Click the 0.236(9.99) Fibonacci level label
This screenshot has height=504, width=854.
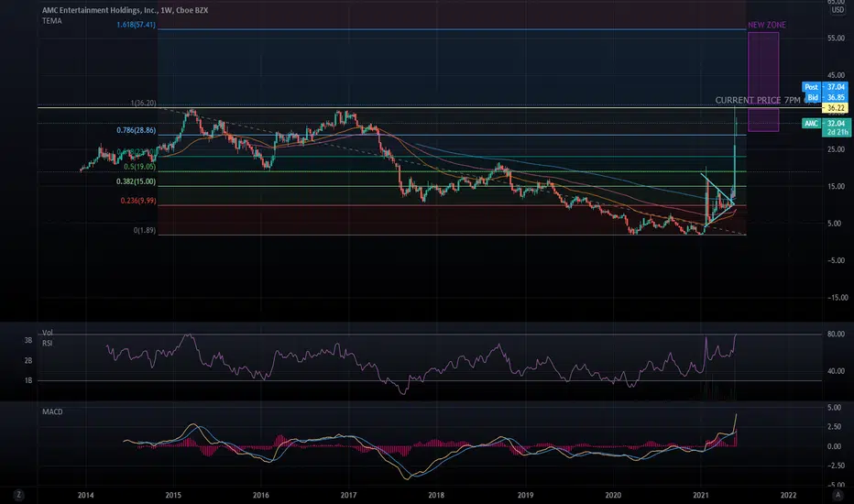click(x=138, y=201)
